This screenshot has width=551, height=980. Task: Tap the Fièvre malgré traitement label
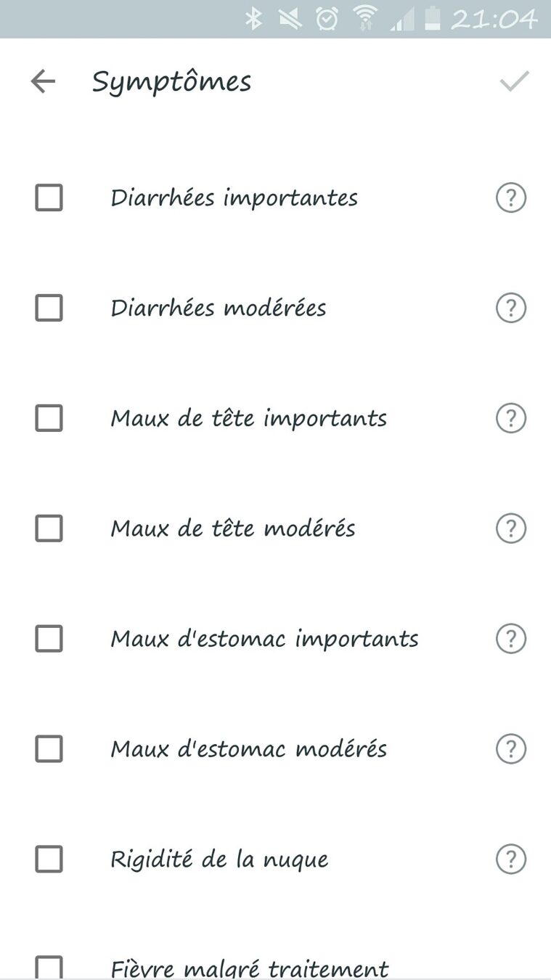click(x=249, y=968)
